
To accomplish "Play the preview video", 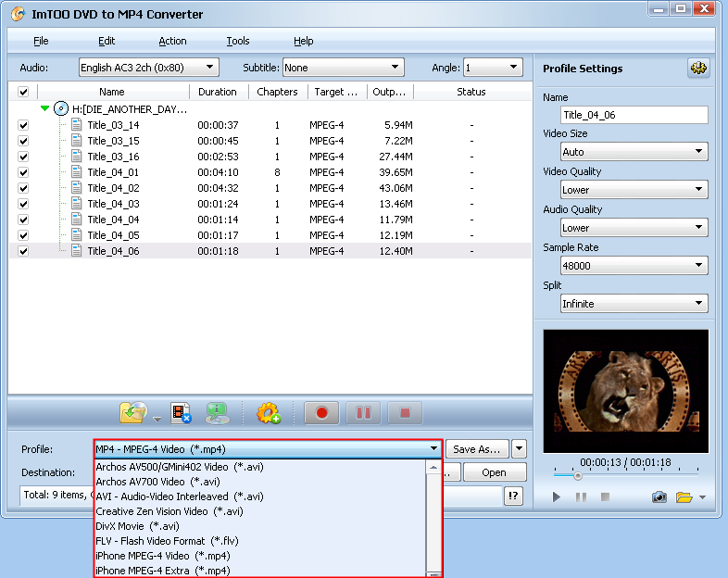I will click(557, 497).
